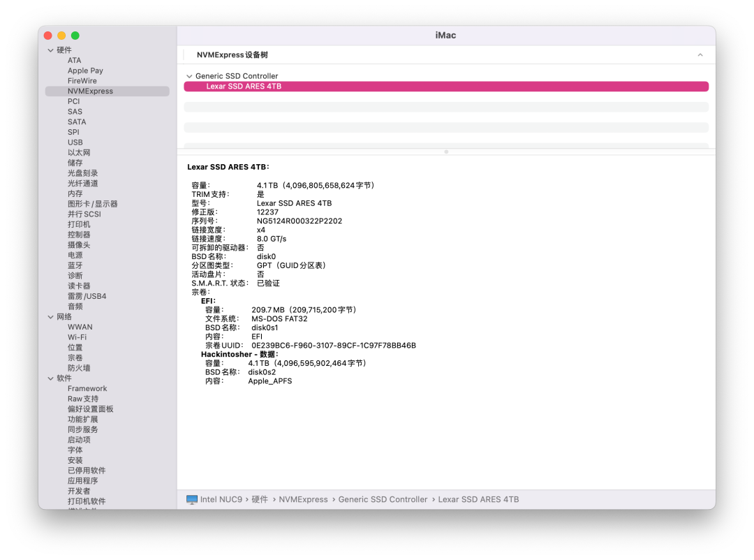This screenshot has height=560, width=754.
Task: Click Generic SSD Controller in the path bar
Action: pos(383,499)
